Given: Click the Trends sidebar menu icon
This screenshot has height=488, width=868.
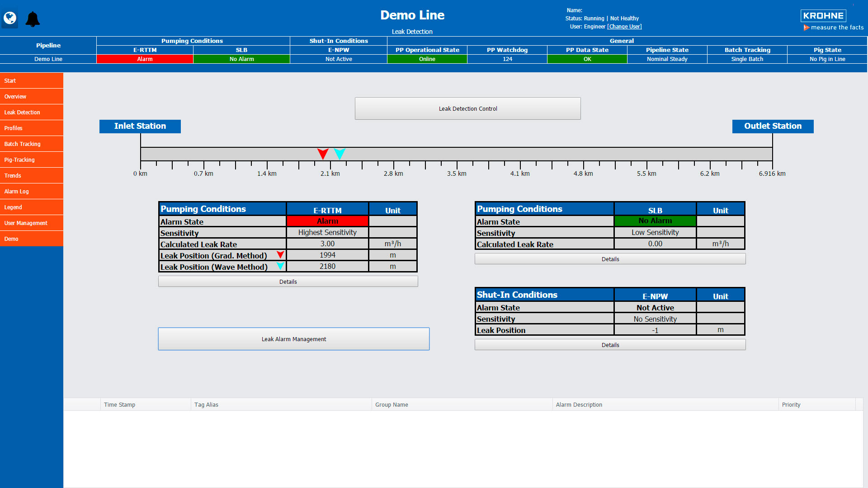Looking at the screenshot, I should click(x=32, y=175).
